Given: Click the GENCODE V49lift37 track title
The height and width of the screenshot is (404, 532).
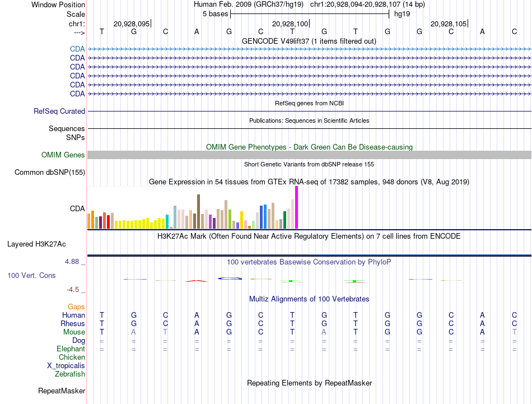Looking at the screenshot, I should click(x=309, y=41).
